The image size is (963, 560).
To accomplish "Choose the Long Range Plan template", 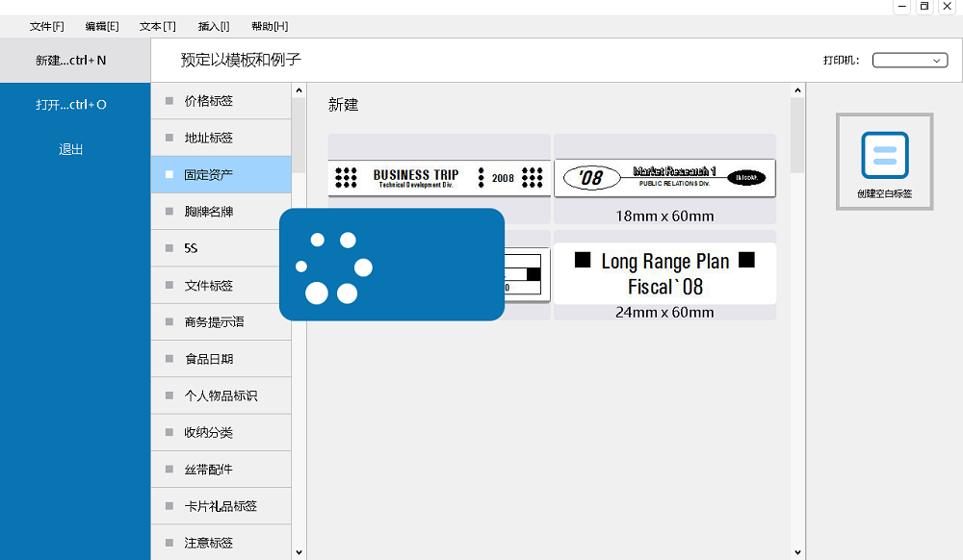I will click(x=664, y=273).
